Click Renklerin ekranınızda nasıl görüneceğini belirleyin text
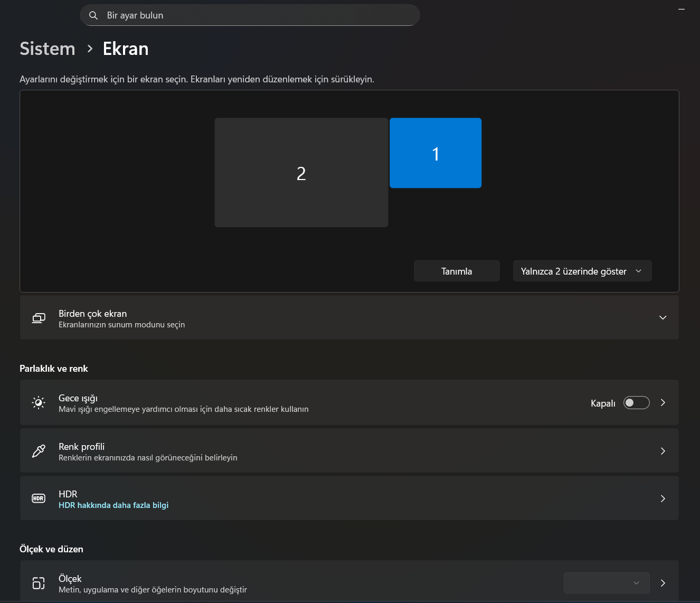The height and width of the screenshot is (603, 700). tap(148, 458)
